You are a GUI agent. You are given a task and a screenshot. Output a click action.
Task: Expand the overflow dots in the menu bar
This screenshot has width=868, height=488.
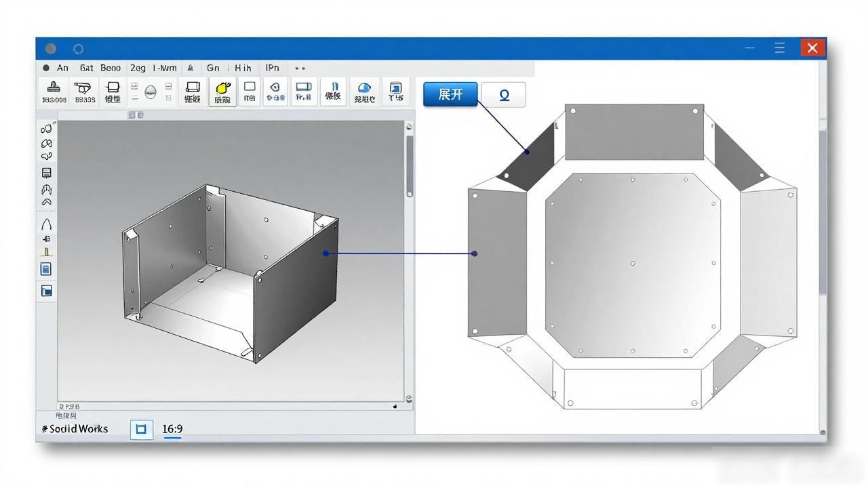300,68
